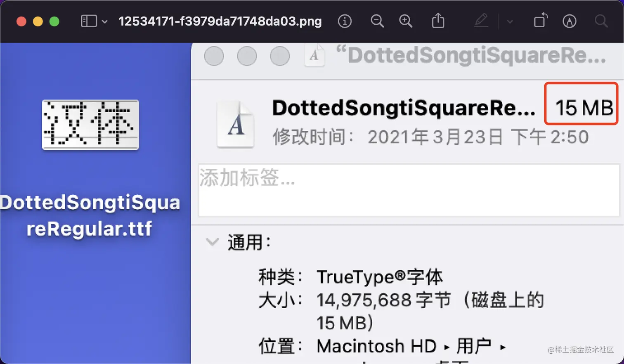Maximize the Preview window with the green button
This screenshot has width=624, height=364.
[54, 21]
